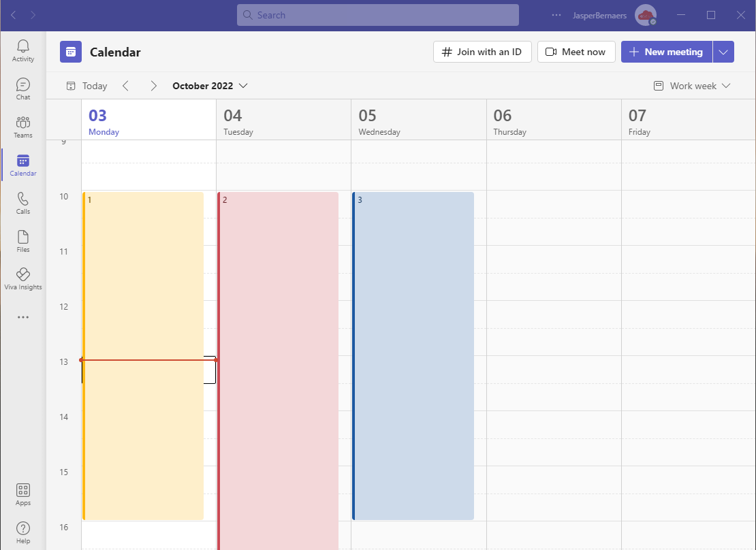Screen dimensions: 756x550
Task: Open Viva Insights app
Action: click(23, 279)
